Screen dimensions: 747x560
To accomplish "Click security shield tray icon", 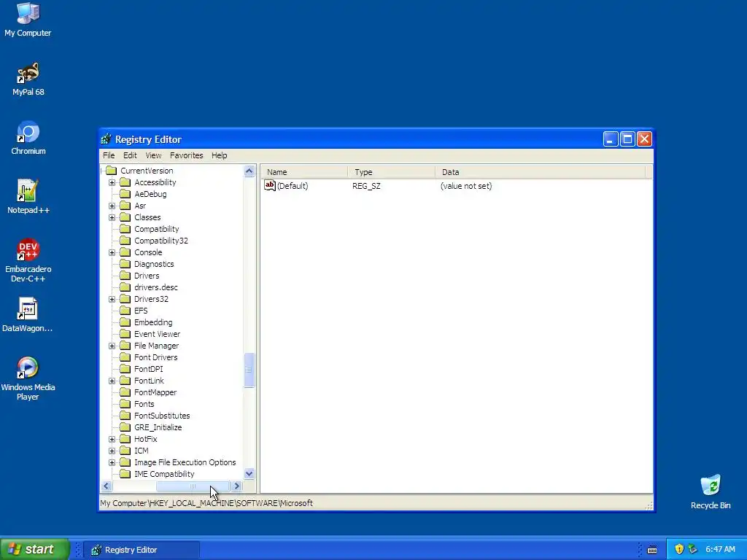I will point(679,549).
